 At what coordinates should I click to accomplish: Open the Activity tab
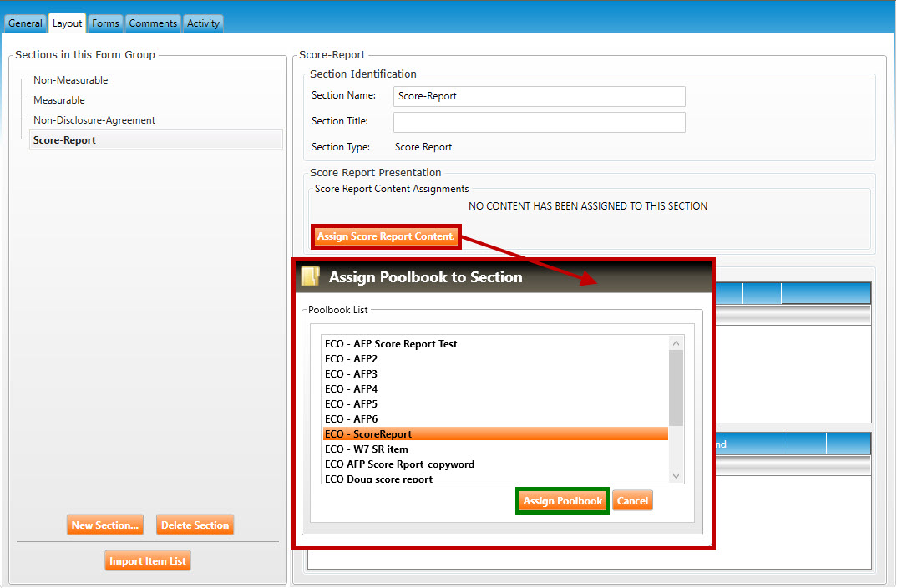203,23
